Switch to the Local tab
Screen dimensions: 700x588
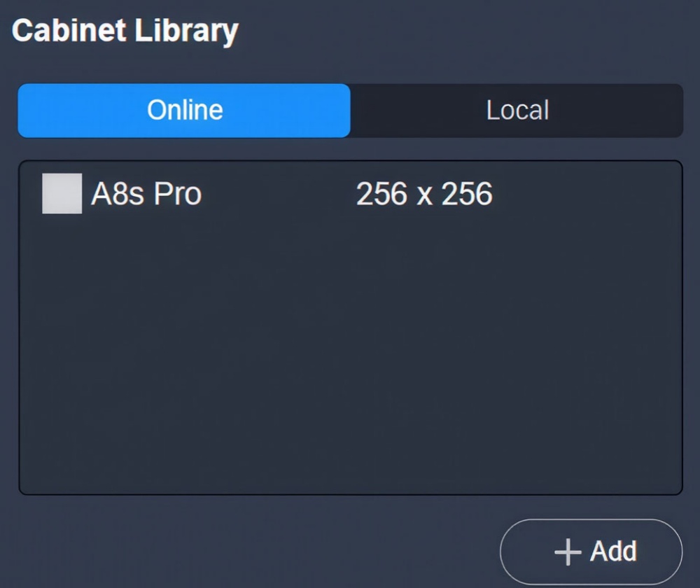click(517, 111)
